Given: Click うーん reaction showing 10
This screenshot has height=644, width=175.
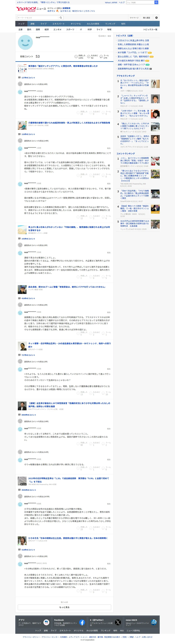Looking at the screenshot, I should click(106, 393).
